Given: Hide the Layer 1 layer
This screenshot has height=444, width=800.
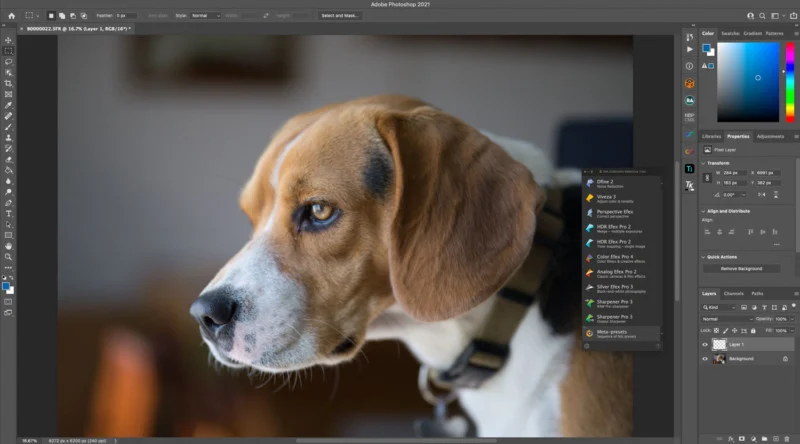Looking at the screenshot, I should point(706,344).
